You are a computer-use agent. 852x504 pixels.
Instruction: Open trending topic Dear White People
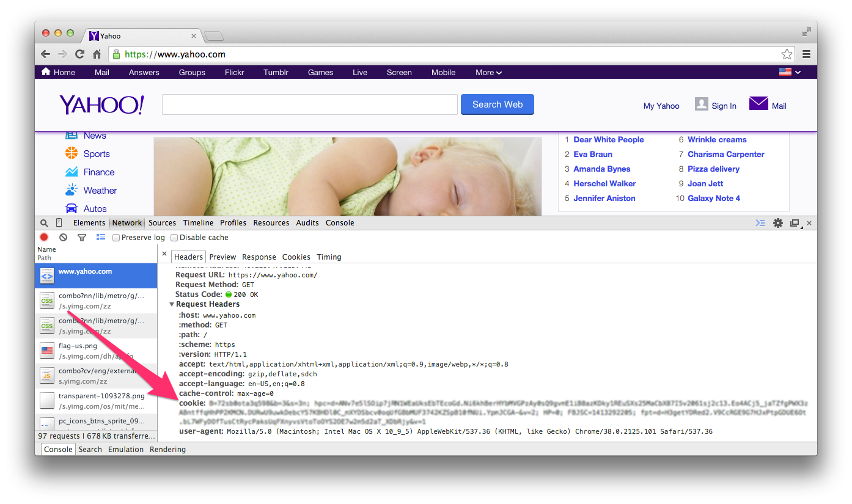click(609, 139)
